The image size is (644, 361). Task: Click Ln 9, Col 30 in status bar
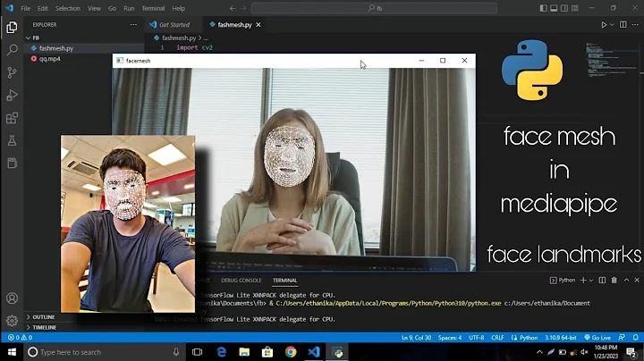(x=416, y=338)
